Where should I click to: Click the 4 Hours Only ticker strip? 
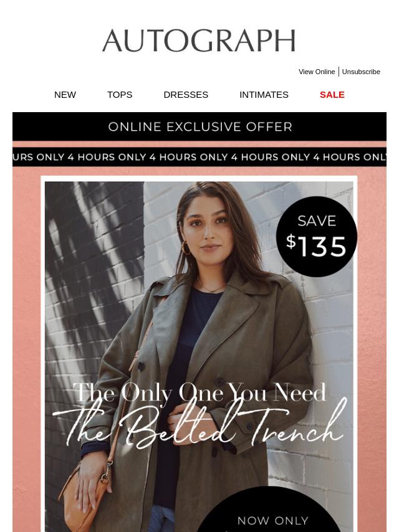pos(199,157)
